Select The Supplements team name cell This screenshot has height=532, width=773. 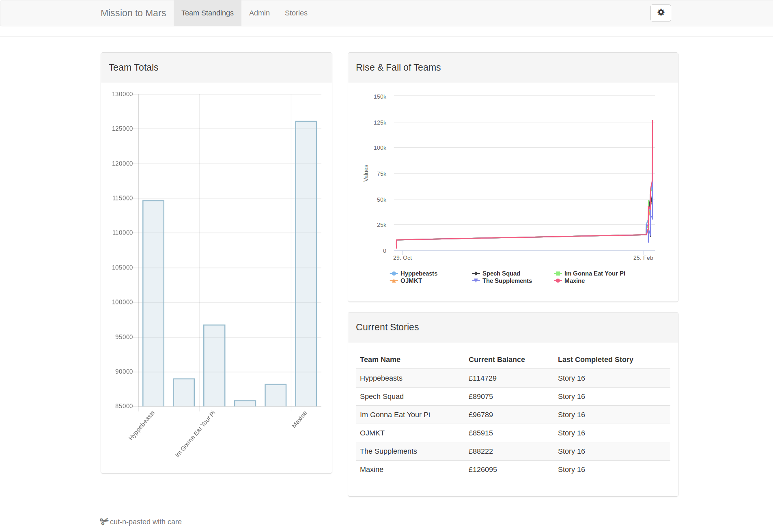pyautogui.click(x=388, y=451)
